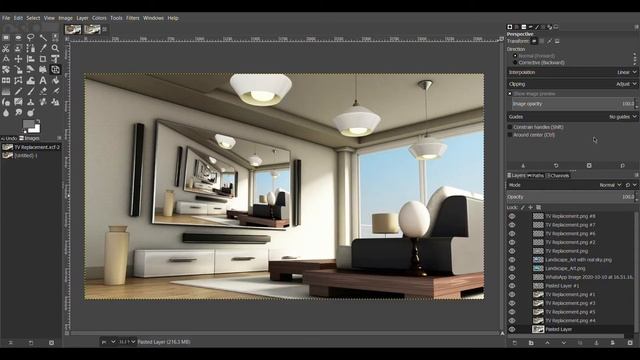Select the Alignment tool

pyautogui.click(x=31, y=59)
